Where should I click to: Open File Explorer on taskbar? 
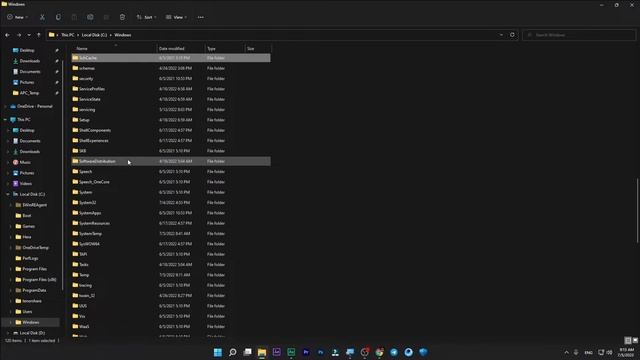[x=262, y=352]
